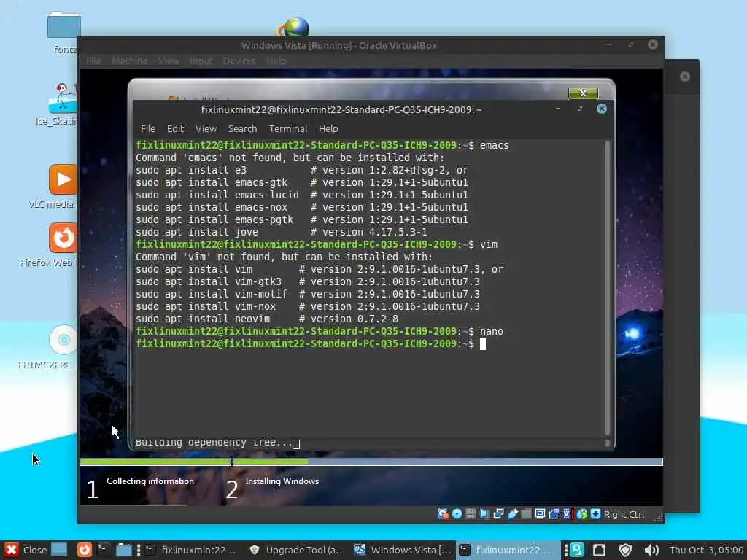
Task: Click the globe icon behind the VirtualBox window
Action: tap(293, 26)
